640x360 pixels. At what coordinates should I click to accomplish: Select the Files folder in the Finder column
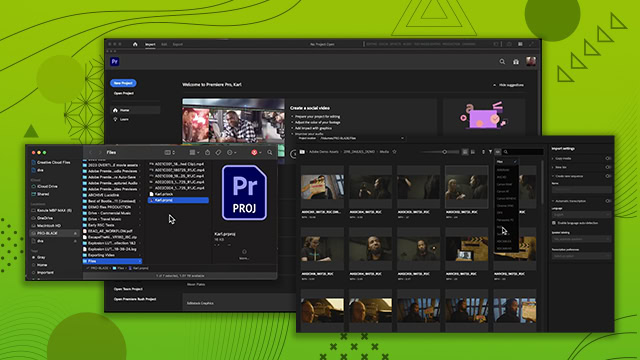click(112, 261)
